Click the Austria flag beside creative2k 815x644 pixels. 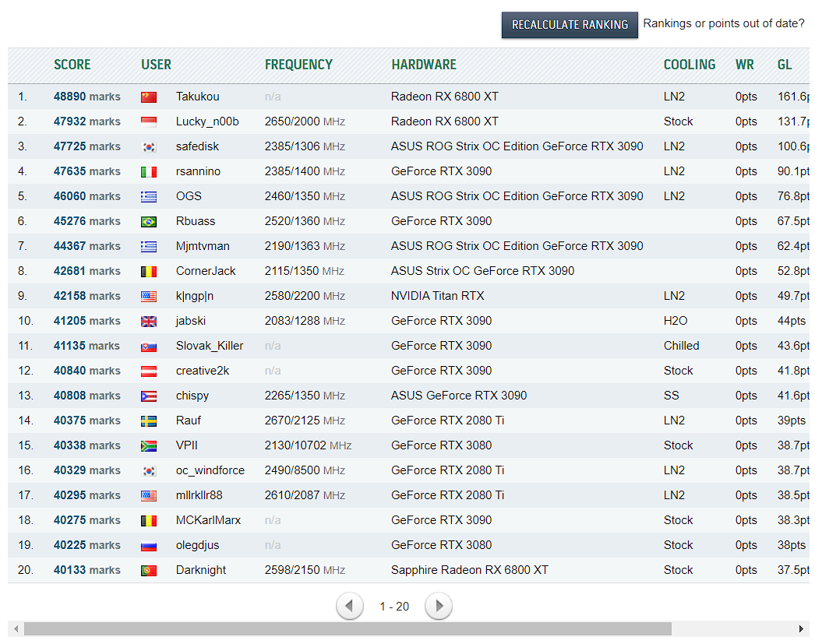tap(149, 371)
